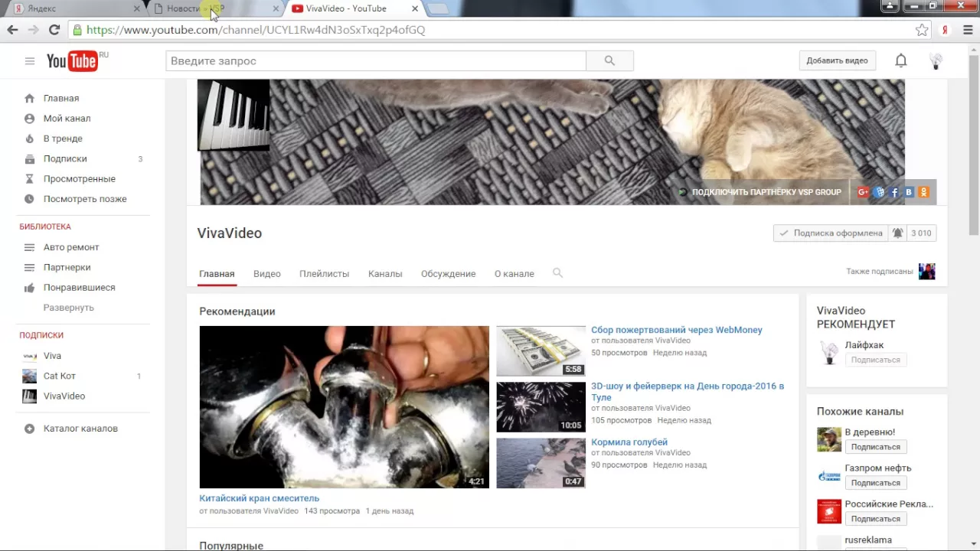Viewport: 980px width, 551px height.
Task: Click the Yandex extension icon
Action: 946,30
